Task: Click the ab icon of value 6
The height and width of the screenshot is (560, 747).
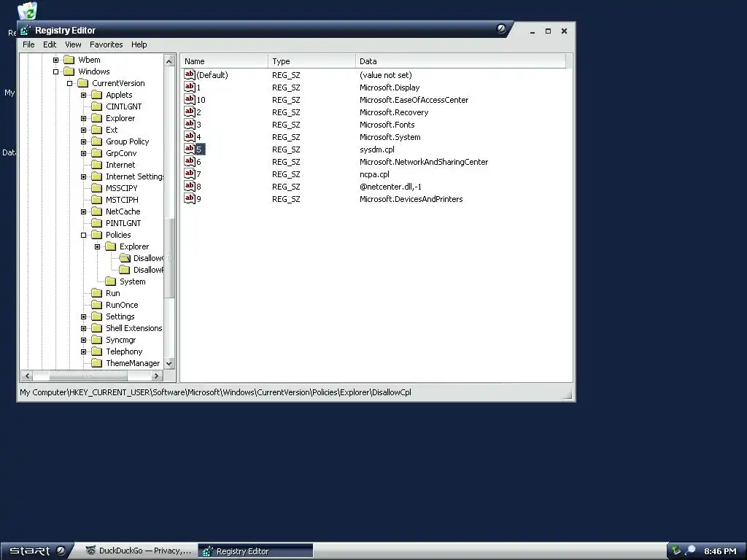Action: [x=190, y=161]
